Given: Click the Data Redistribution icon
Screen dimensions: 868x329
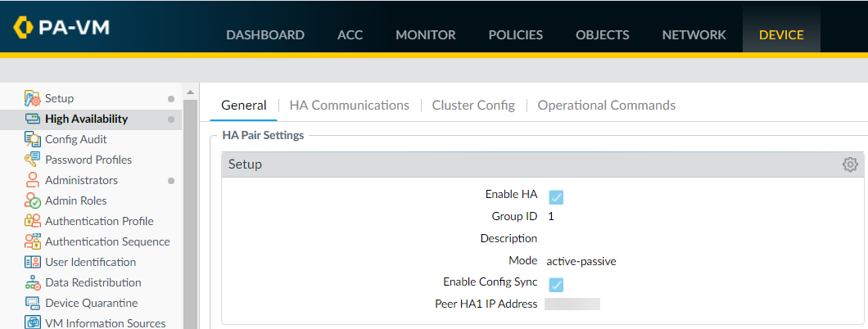Looking at the screenshot, I should point(32,282).
